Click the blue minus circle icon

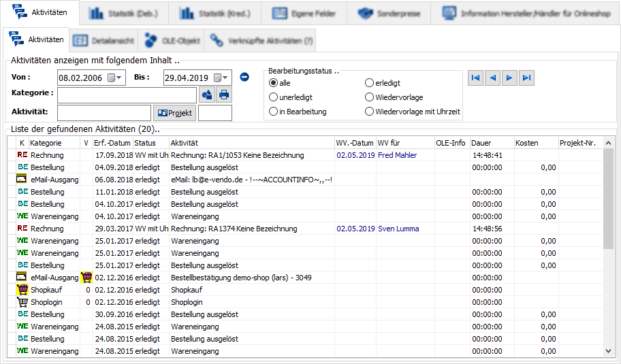point(244,77)
